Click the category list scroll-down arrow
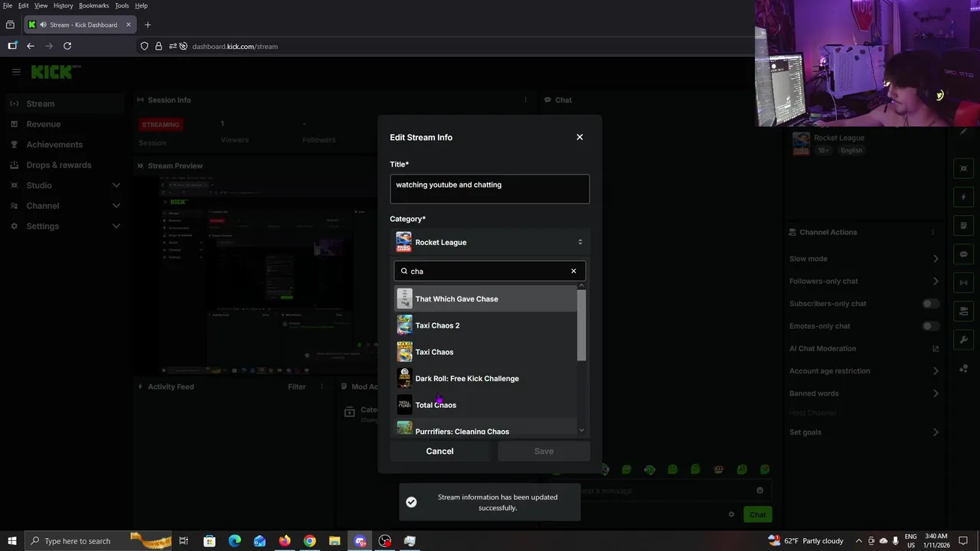Screen dimensions: 980x551 coord(581,431)
